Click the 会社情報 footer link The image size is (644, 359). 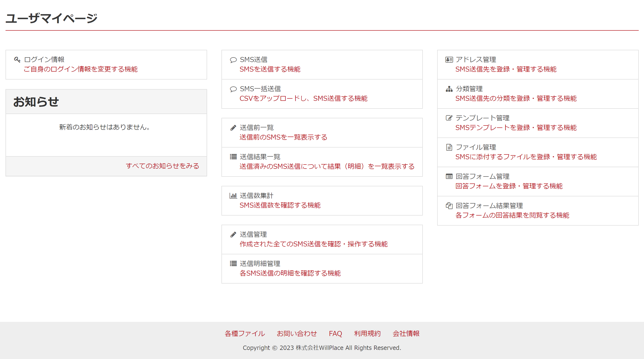tap(406, 334)
